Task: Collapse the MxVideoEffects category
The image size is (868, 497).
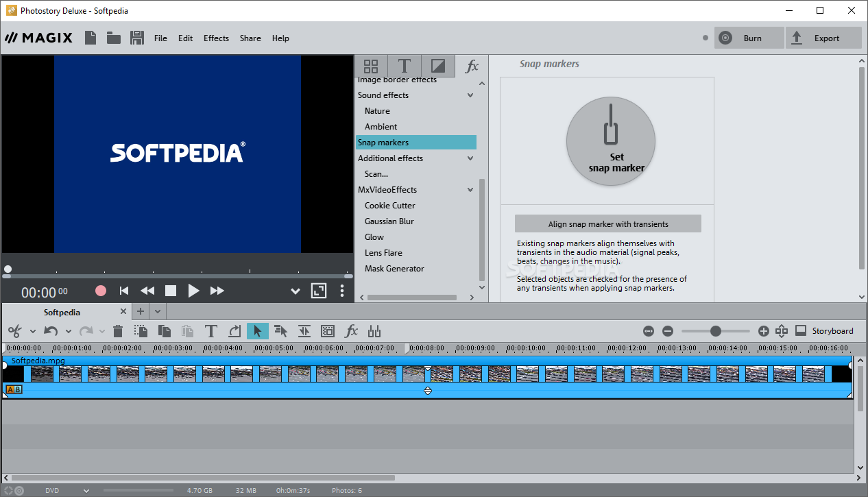Action: [x=470, y=190]
